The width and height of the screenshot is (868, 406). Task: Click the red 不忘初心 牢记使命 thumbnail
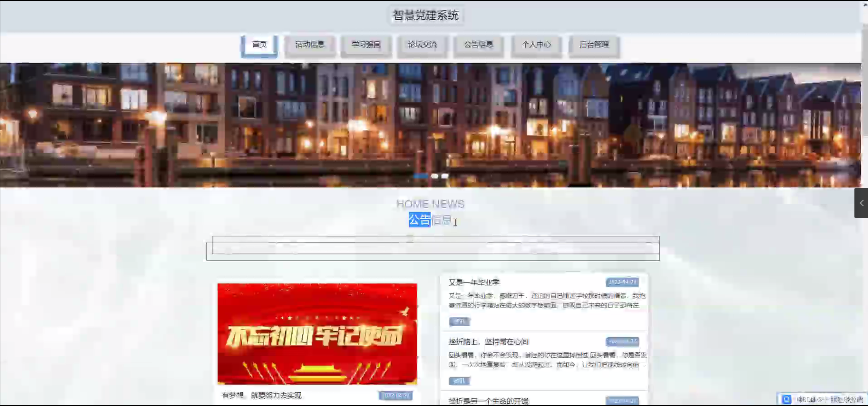pyautogui.click(x=317, y=334)
